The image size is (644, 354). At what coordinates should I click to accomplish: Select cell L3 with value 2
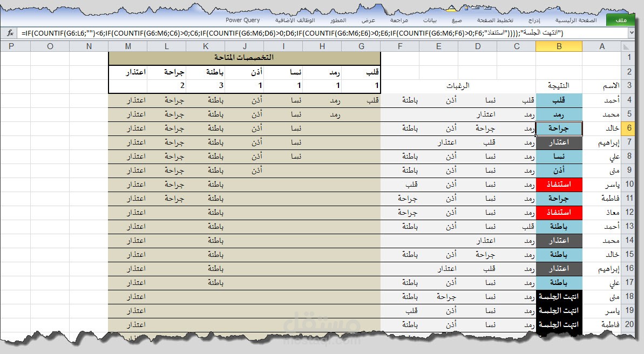click(x=167, y=86)
